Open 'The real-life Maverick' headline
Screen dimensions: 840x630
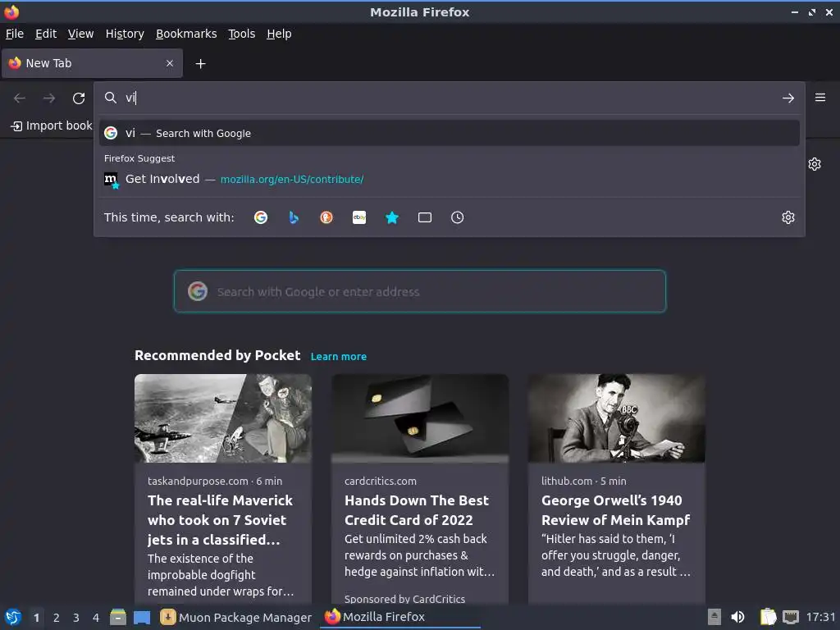pyautogui.click(x=220, y=520)
